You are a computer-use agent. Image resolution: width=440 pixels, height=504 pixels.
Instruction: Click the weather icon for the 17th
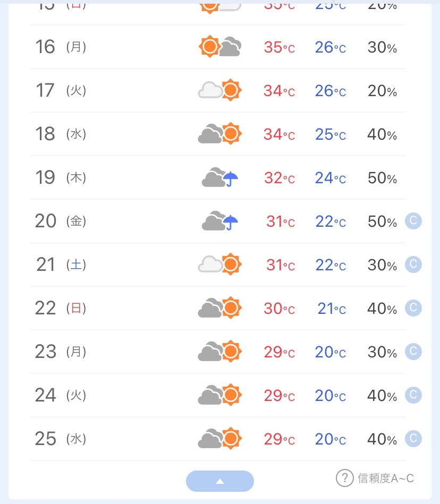[219, 90]
